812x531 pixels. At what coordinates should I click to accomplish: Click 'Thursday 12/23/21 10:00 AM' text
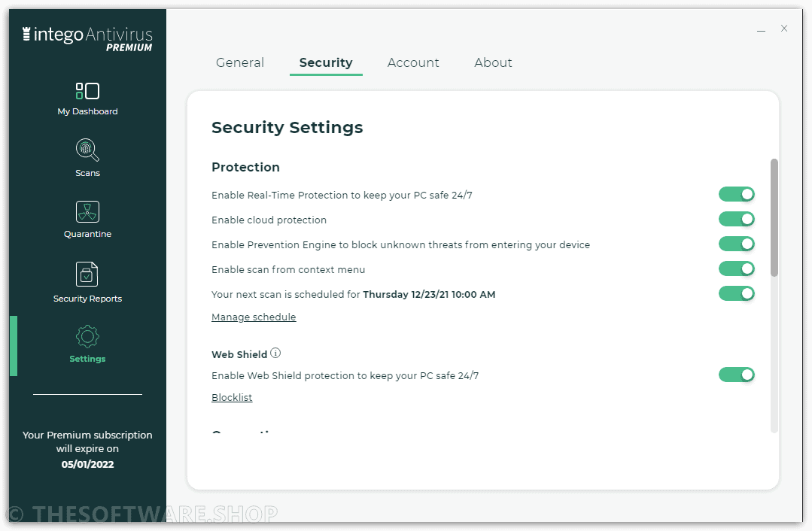429,295
